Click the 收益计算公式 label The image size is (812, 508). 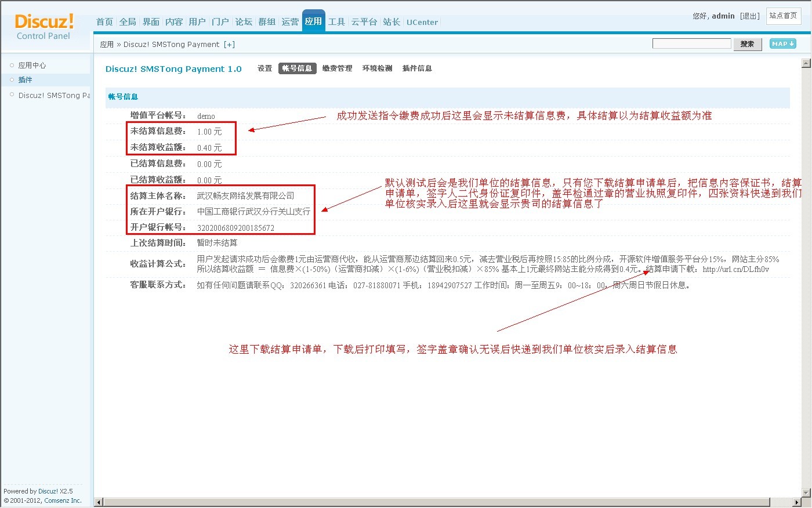(x=158, y=264)
